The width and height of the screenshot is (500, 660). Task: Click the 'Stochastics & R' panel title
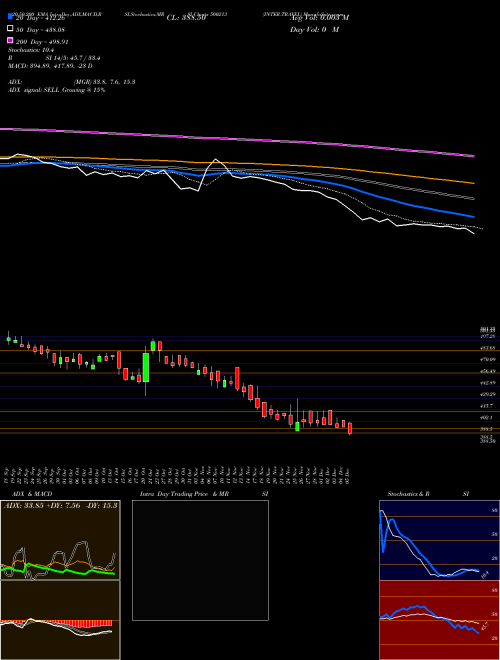point(408,494)
